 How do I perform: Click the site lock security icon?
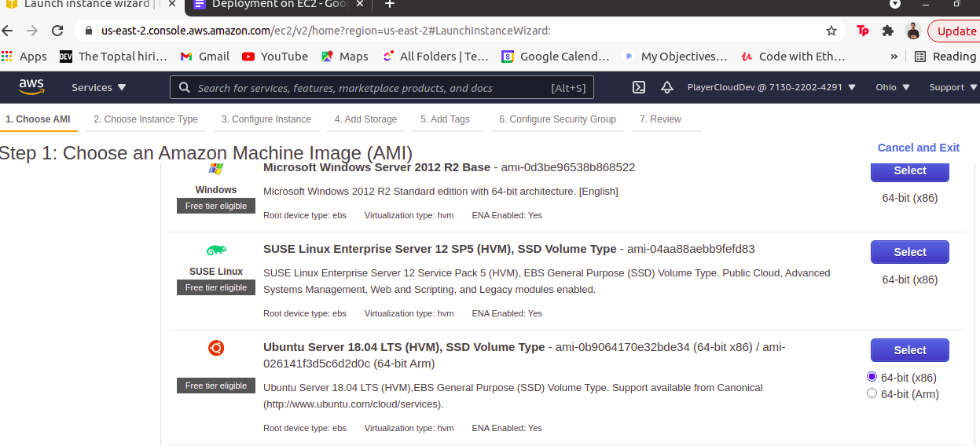coord(87,31)
